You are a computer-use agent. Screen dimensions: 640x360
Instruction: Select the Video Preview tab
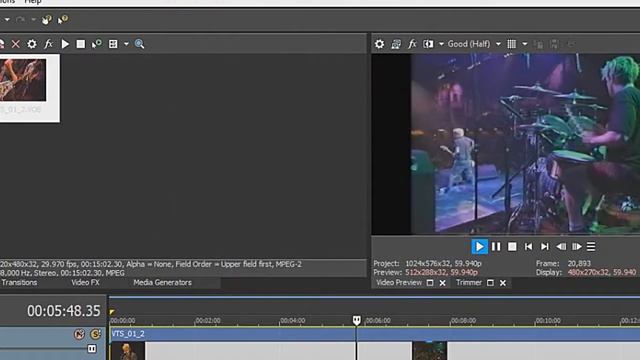399,282
